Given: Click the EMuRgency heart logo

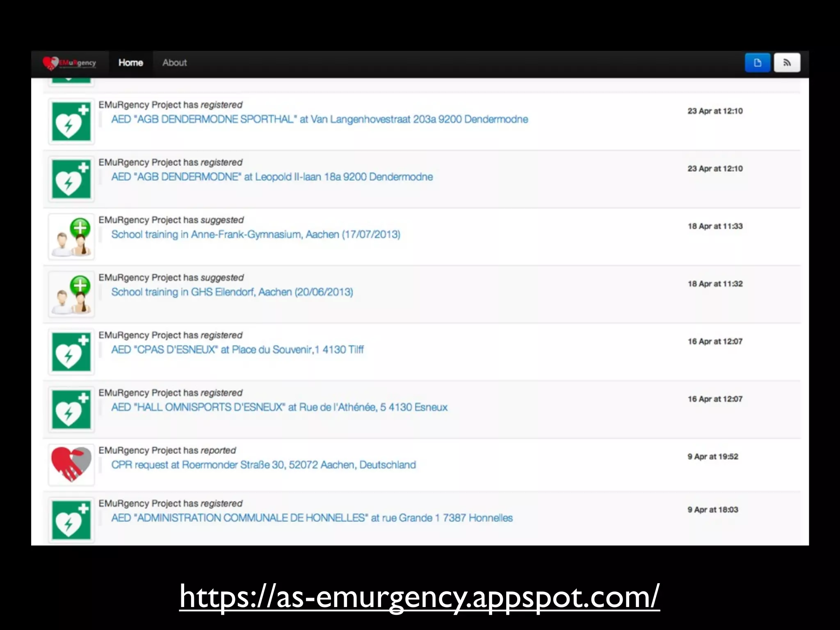Looking at the screenshot, I should tap(69, 63).
